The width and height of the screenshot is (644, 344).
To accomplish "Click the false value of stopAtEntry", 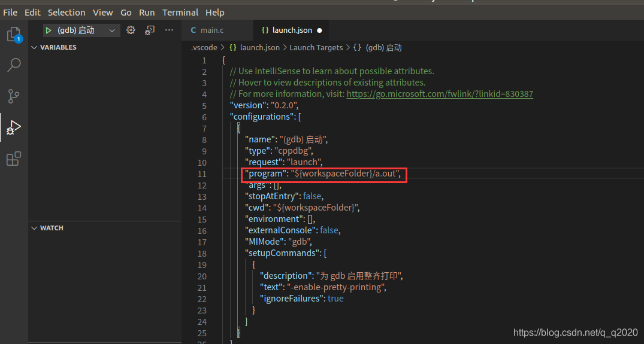I will (312, 196).
